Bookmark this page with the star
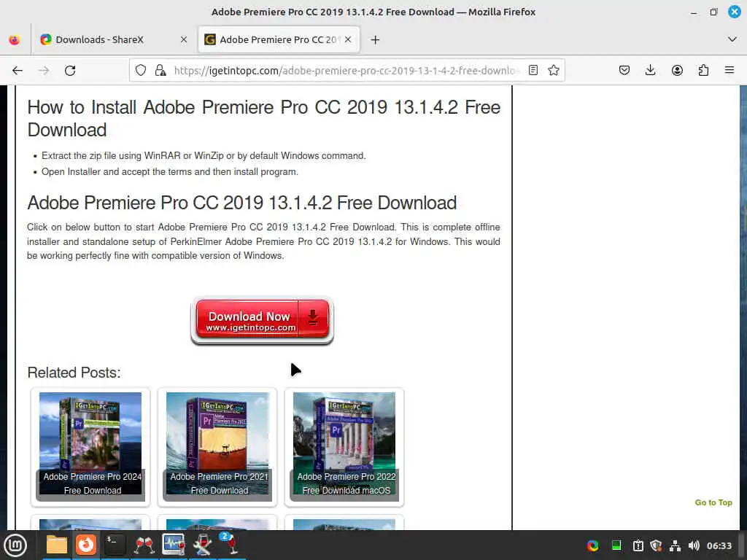 pyautogui.click(x=554, y=71)
